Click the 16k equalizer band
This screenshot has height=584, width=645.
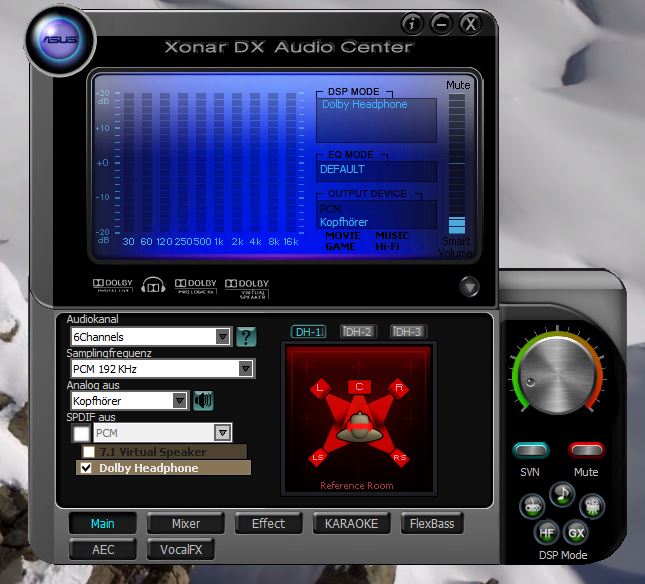pyautogui.click(x=291, y=163)
